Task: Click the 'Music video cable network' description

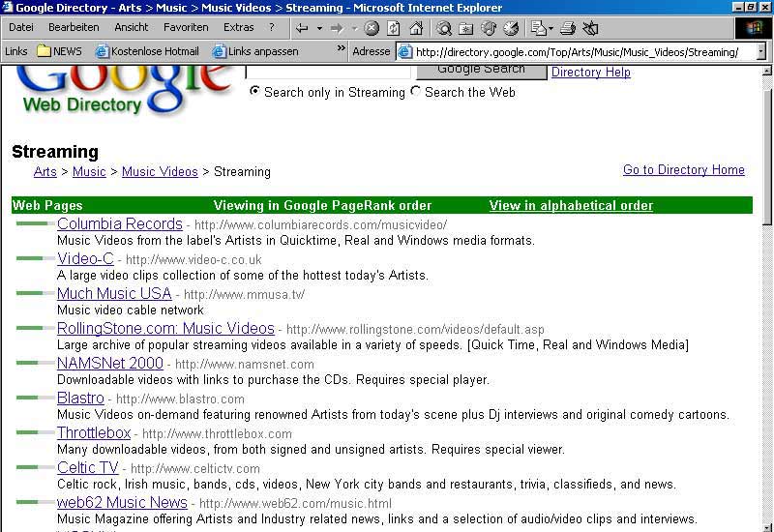Action: 131,310
